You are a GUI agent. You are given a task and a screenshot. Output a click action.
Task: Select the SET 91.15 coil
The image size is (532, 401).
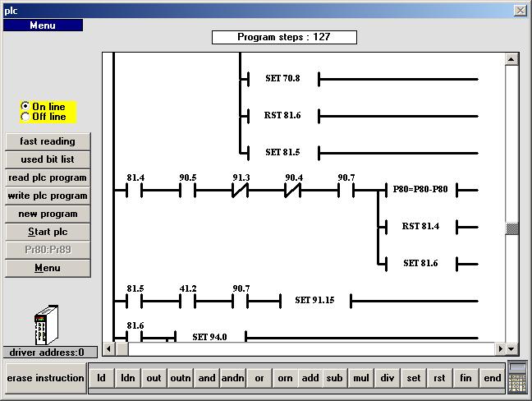(x=315, y=301)
